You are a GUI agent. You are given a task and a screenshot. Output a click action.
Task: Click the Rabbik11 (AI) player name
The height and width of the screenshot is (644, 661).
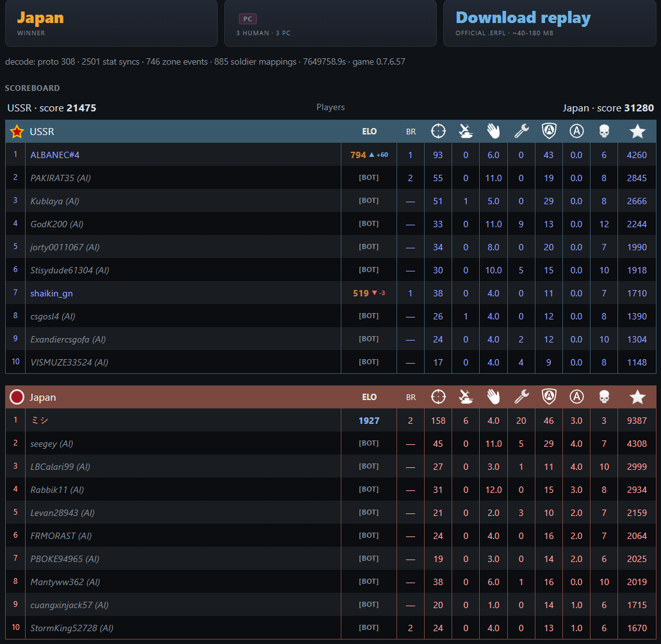58,490
